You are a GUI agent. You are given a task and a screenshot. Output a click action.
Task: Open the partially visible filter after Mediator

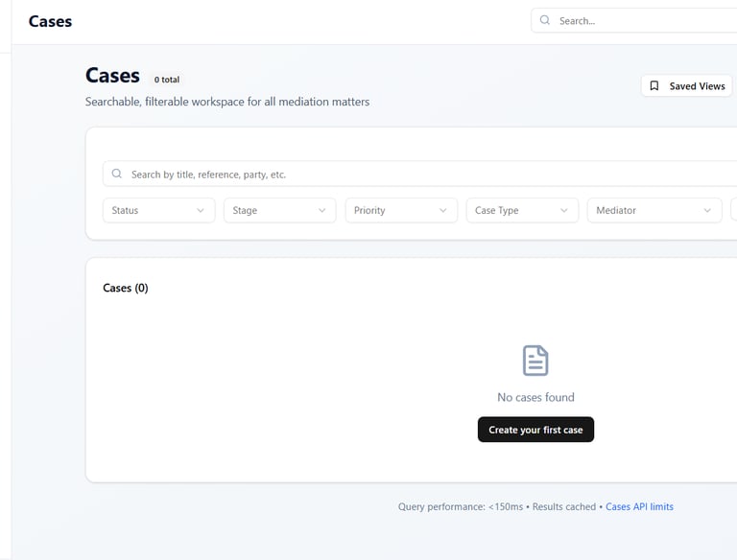point(734,210)
